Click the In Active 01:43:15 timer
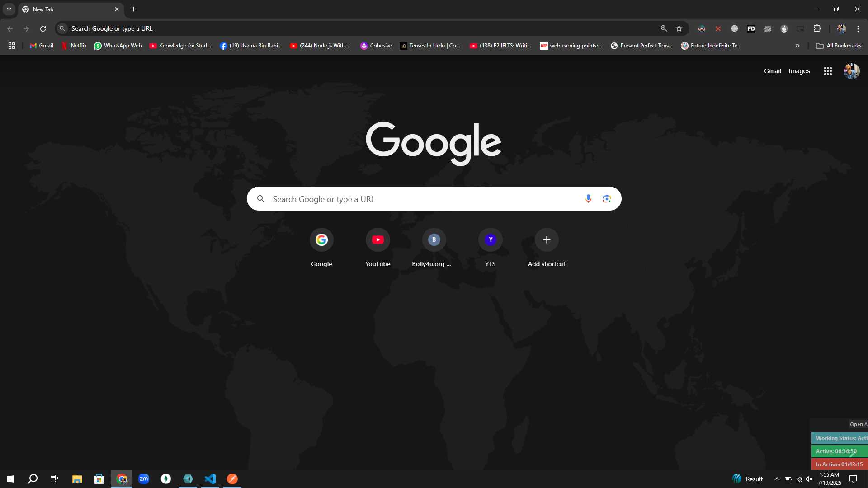868x488 pixels. point(840,465)
